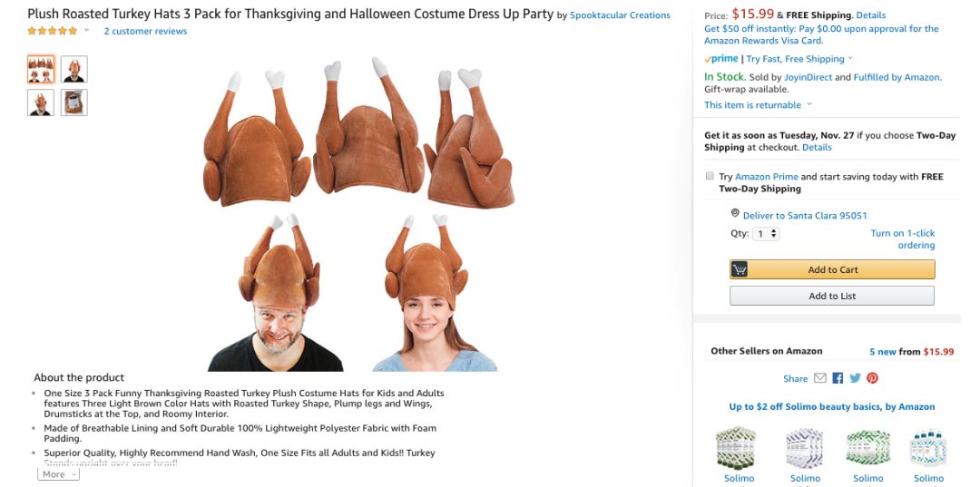
Task: Expand the This item is returnable chevron
Action: coord(809,104)
